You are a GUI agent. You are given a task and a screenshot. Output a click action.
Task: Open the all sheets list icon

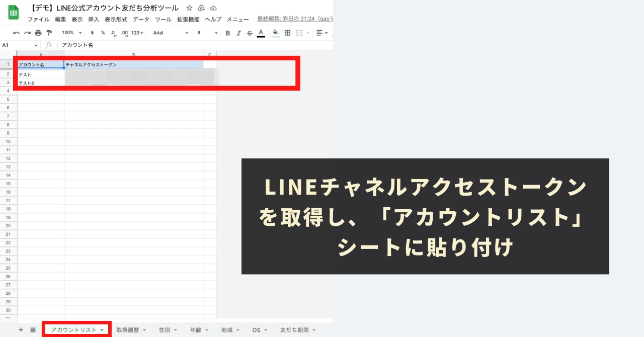33,330
